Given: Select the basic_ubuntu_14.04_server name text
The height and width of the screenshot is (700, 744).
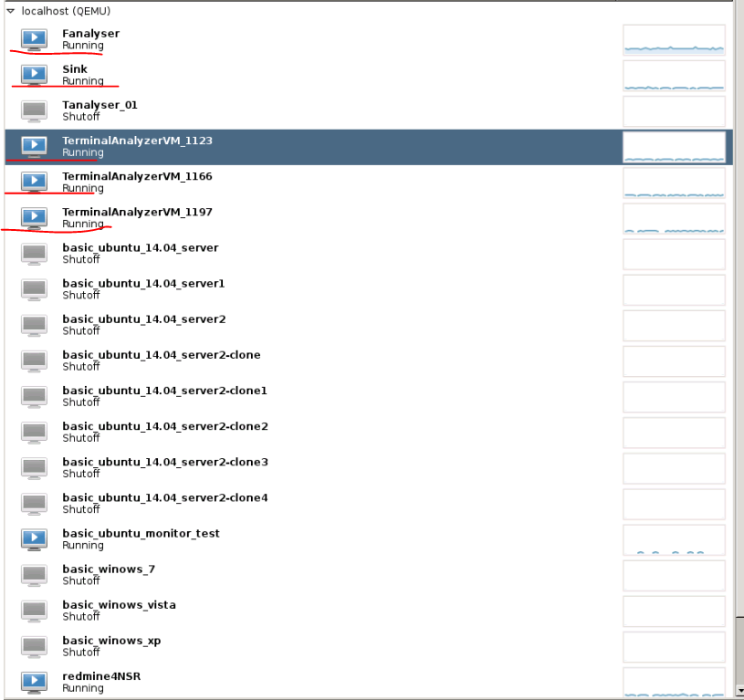Looking at the screenshot, I should [x=141, y=248].
